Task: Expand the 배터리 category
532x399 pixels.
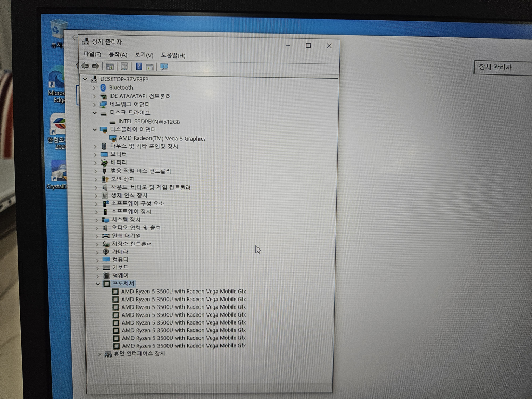Action: (x=95, y=163)
